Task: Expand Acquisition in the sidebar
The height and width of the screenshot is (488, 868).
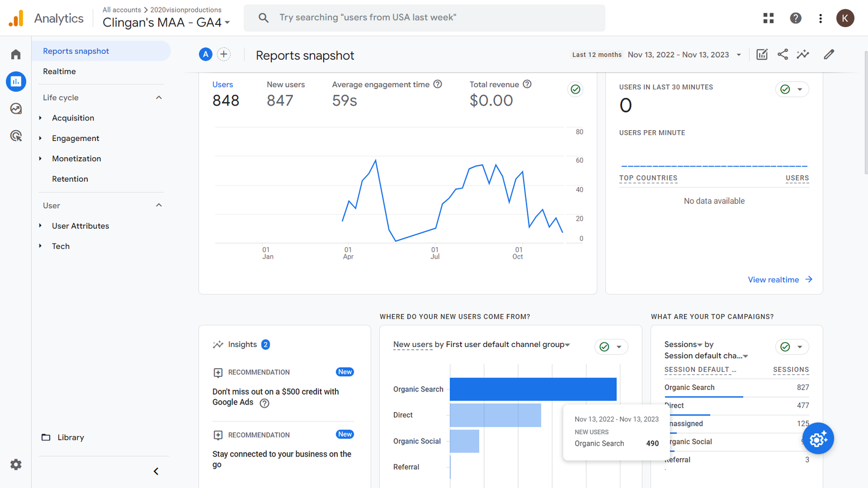Action: [40, 118]
